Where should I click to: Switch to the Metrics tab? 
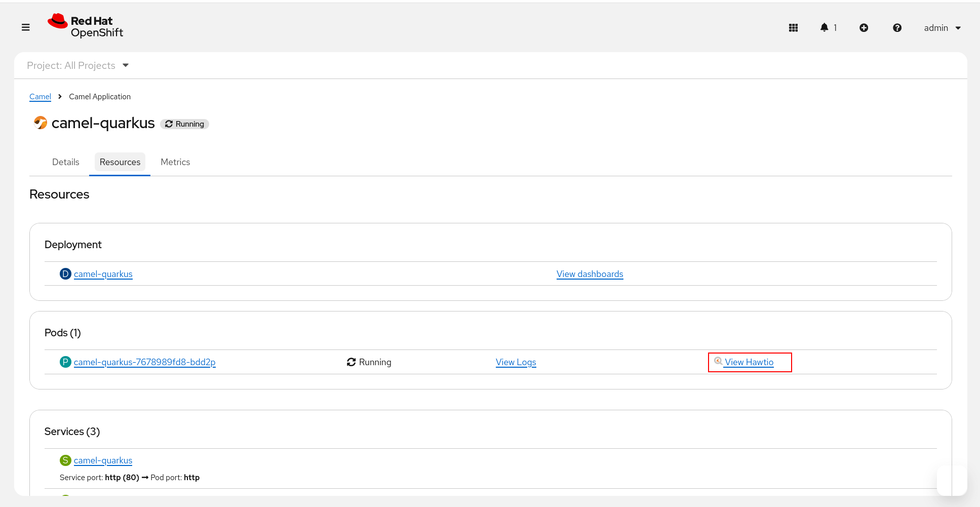[x=175, y=162]
